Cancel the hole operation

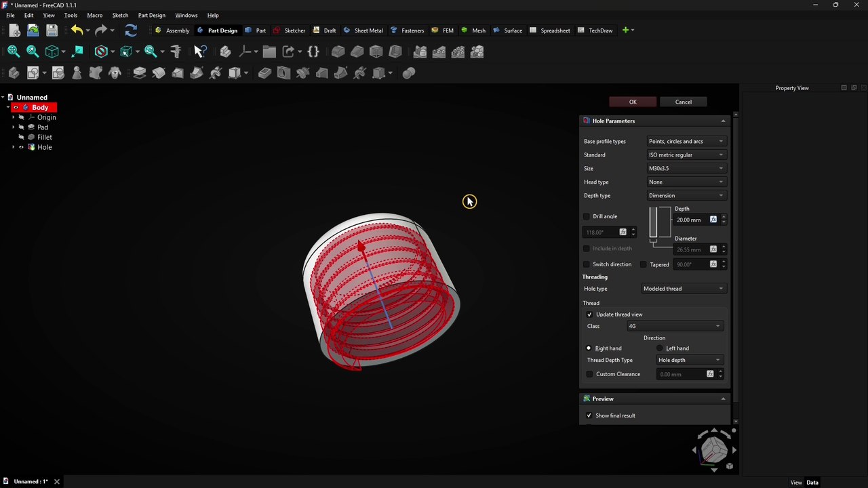(684, 102)
